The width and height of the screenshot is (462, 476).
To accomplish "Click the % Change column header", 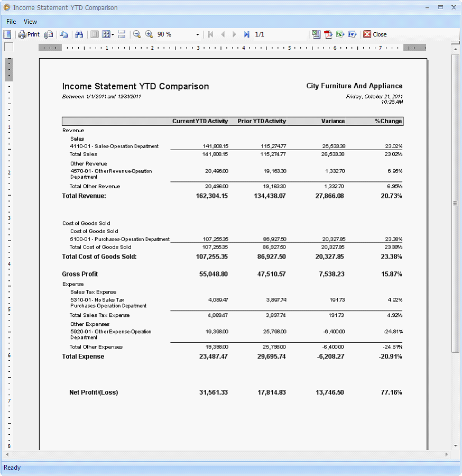I will pyautogui.click(x=389, y=121).
